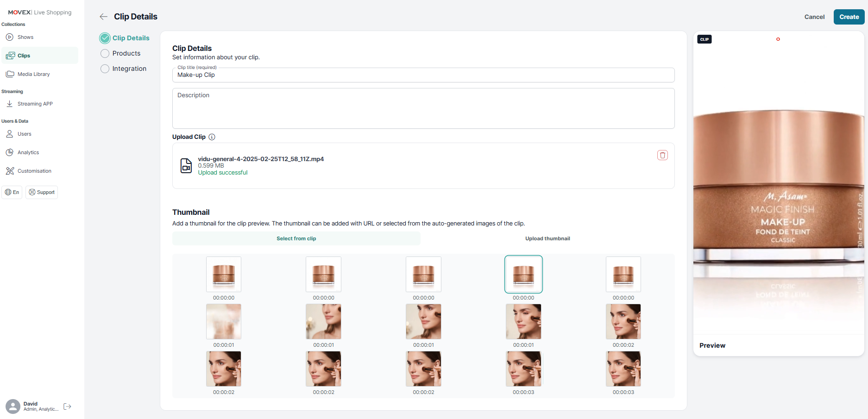Viewport: 868px width, 419px height.
Task: Click the file name vidu-general-4-2025-02-25T12_58_11Z.mp4
Action: 261,159
